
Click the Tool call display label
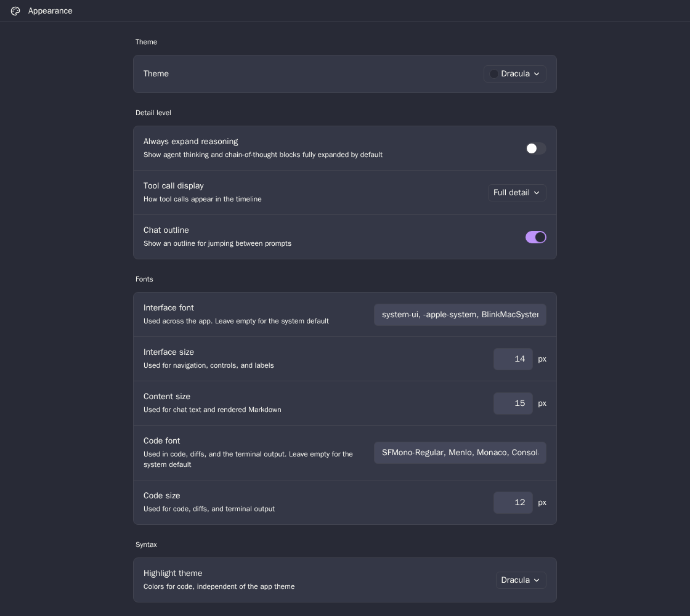point(173,185)
